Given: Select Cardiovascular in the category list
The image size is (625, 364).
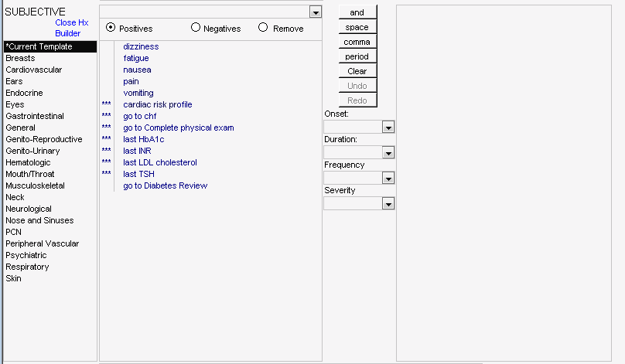Looking at the screenshot, I should click(x=34, y=70).
